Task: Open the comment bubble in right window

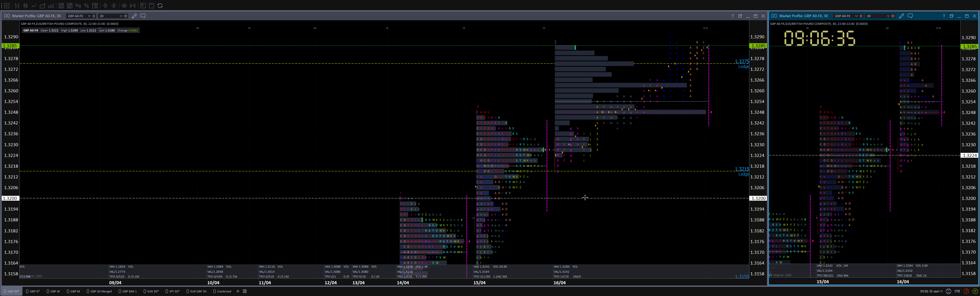Action: click(910, 16)
